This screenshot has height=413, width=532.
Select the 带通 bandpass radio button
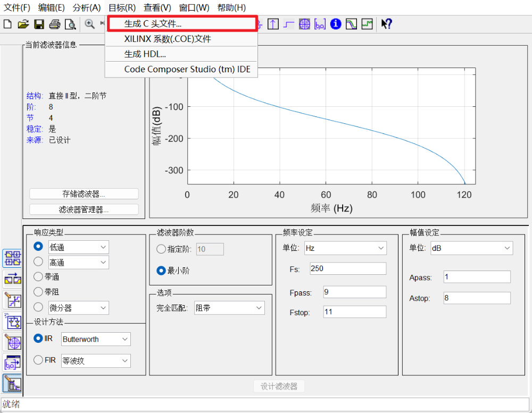click(38, 277)
